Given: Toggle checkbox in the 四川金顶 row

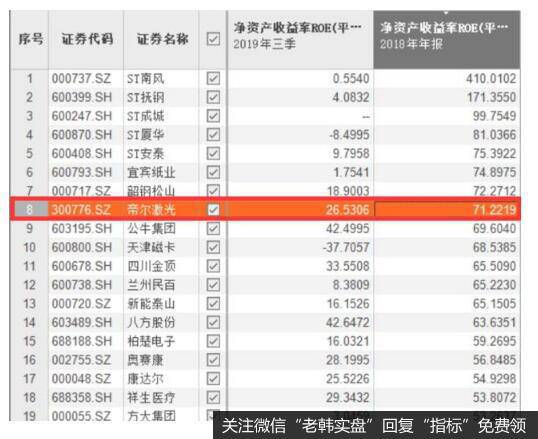Looking at the screenshot, I should (213, 266).
